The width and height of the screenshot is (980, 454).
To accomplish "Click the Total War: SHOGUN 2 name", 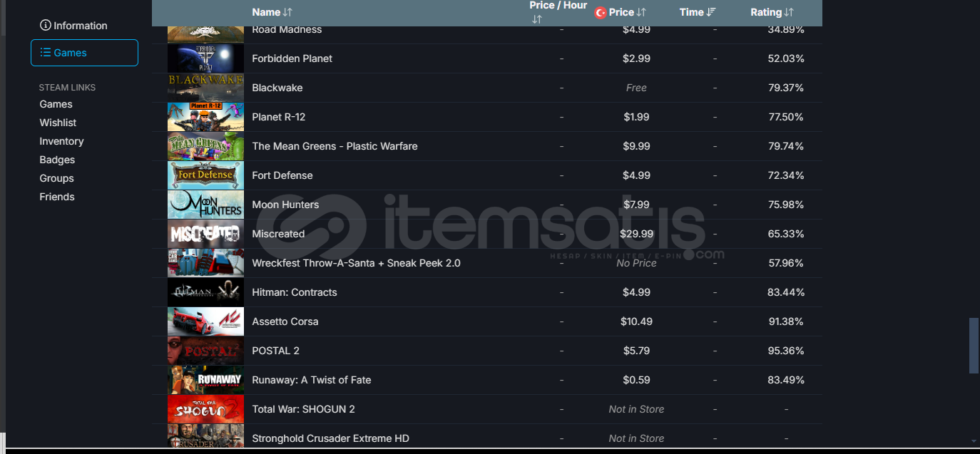I will (304, 409).
